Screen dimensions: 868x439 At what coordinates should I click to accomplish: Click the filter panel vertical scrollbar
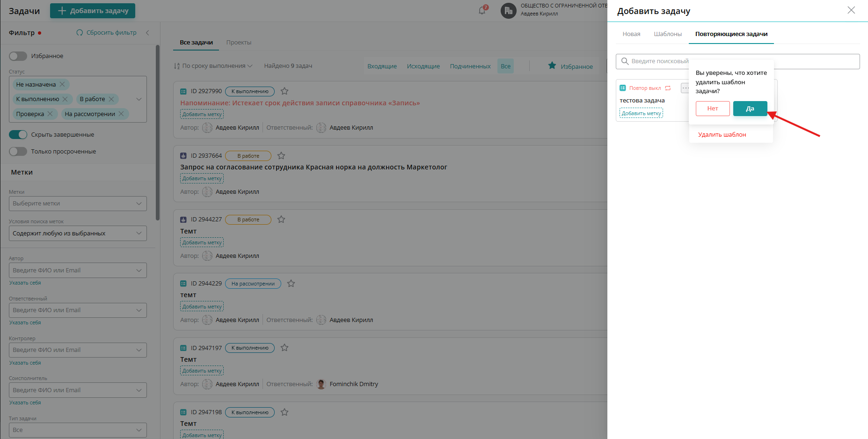click(x=158, y=132)
